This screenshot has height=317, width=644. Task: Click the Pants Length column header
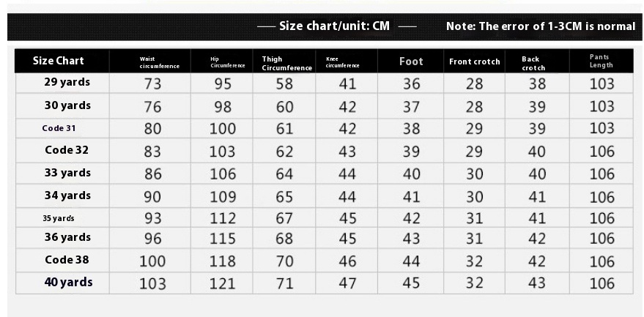tap(601, 61)
